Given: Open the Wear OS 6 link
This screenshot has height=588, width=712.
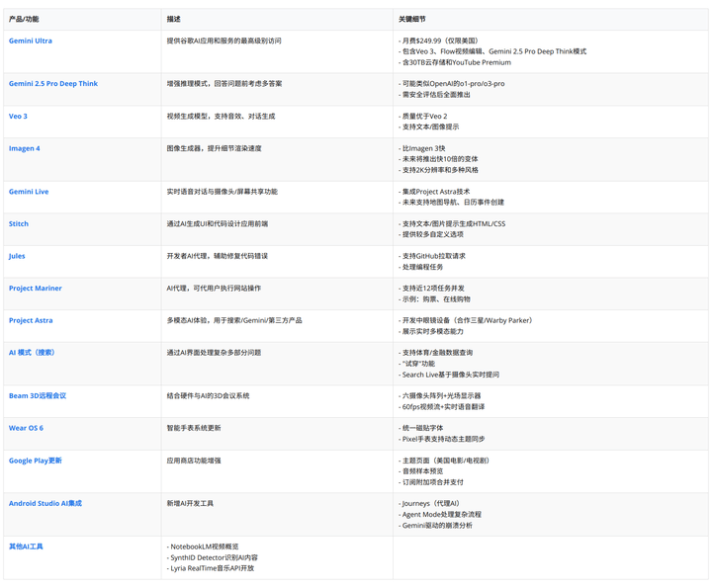Looking at the screenshot, I should [26, 428].
